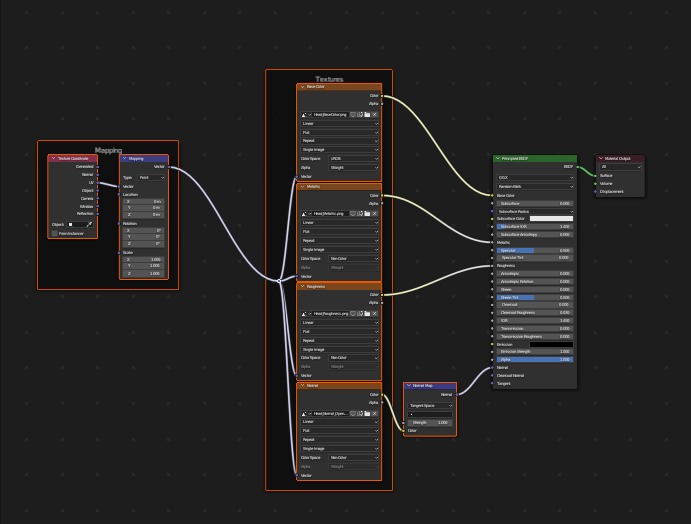
Task: Collapse the Texture Coordinate node
Action: click(53, 158)
